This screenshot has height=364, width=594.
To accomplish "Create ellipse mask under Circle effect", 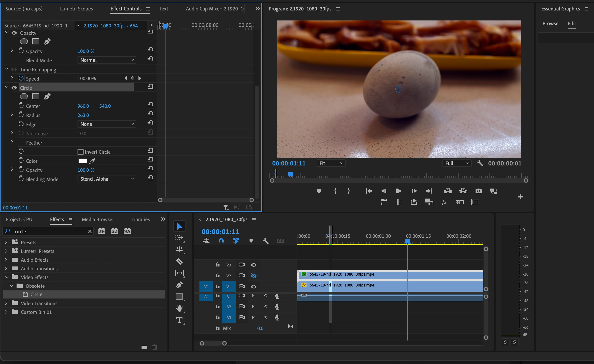I will (24, 96).
